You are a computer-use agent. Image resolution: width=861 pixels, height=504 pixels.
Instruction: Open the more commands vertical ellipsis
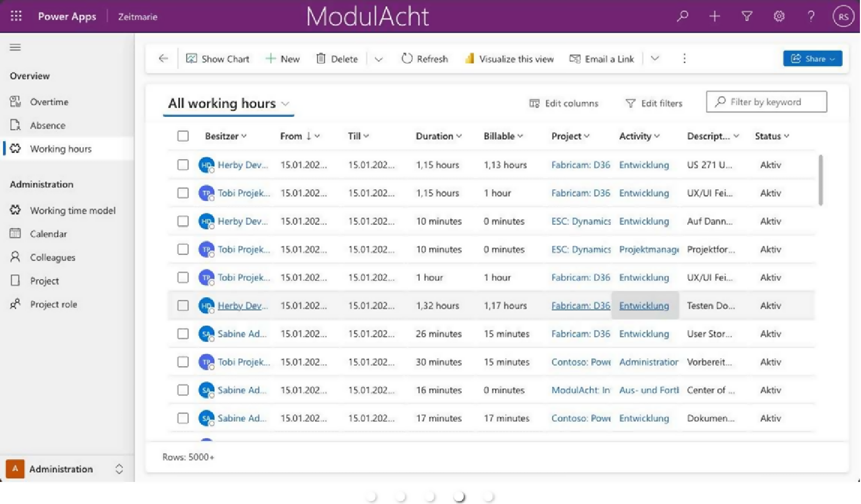(x=684, y=59)
